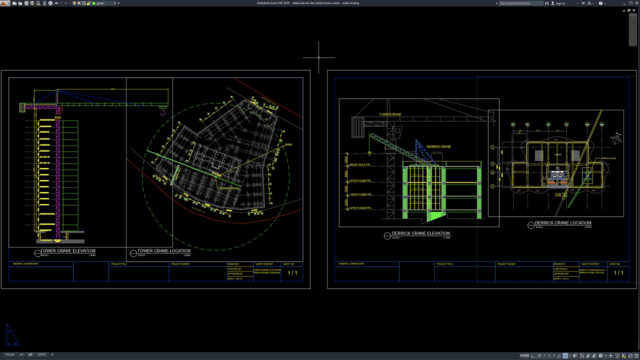Click the Autodesk connect triangle icon
640x360 pixels.
pos(589,3)
